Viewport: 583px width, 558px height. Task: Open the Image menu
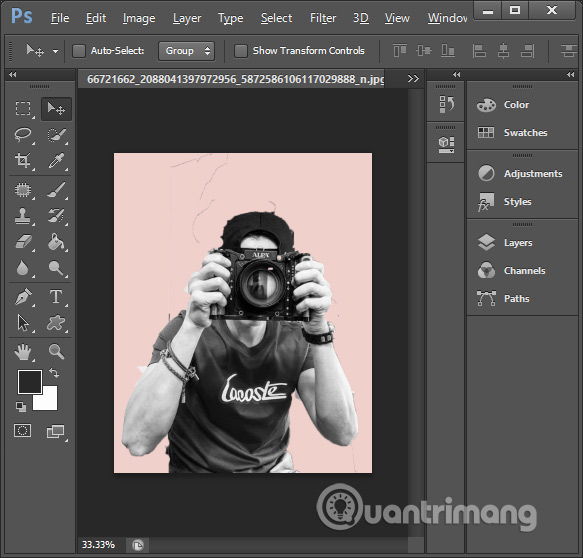tap(139, 18)
